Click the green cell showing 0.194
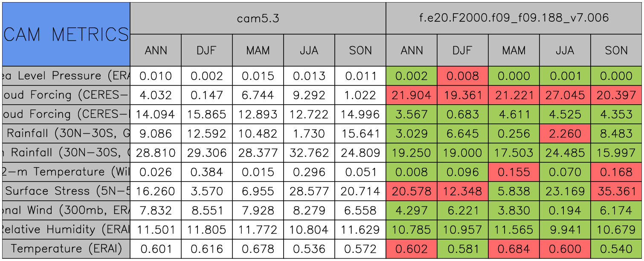 565,210
